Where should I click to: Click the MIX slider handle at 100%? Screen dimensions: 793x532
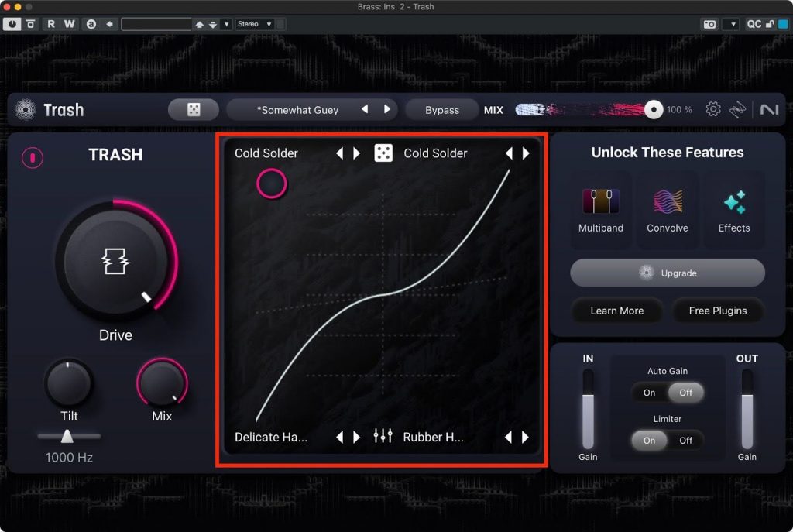[654, 110]
